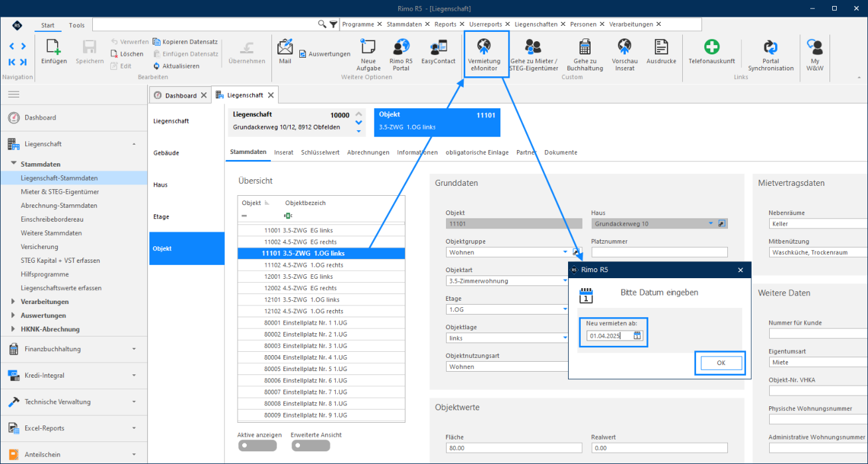
Task: Select row 11102 4.5-ZWG 1.OG rechts
Action: (321, 265)
